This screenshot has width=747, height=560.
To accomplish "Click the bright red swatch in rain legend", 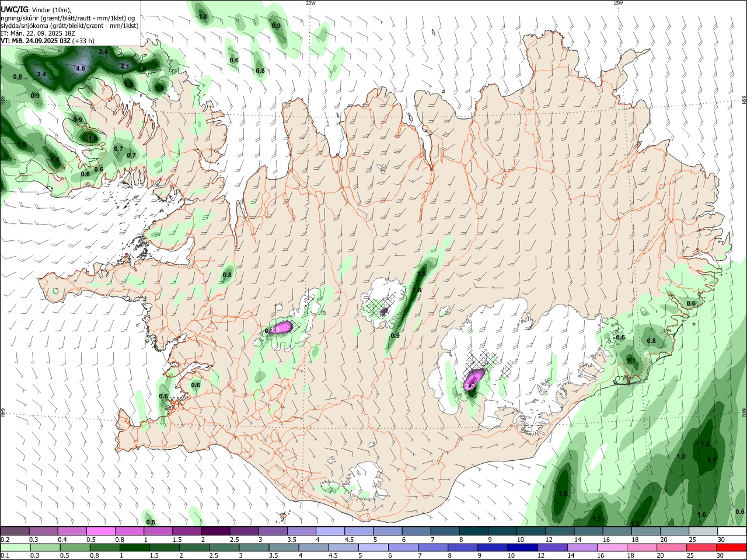I will (x=732, y=547).
